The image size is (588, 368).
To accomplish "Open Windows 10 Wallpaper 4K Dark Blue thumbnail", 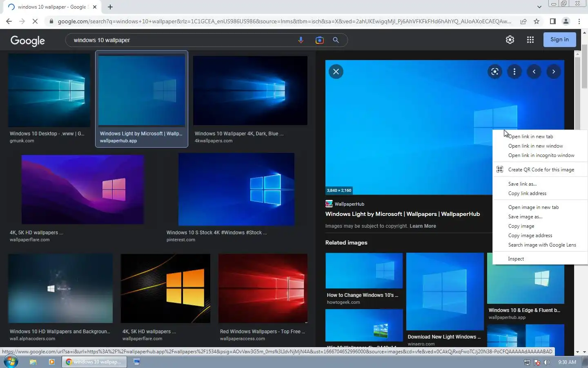I will pyautogui.click(x=250, y=90).
